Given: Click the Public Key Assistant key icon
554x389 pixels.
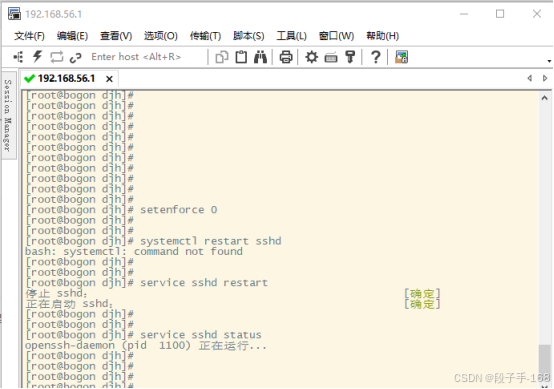Looking at the screenshot, I should point(350,57).
